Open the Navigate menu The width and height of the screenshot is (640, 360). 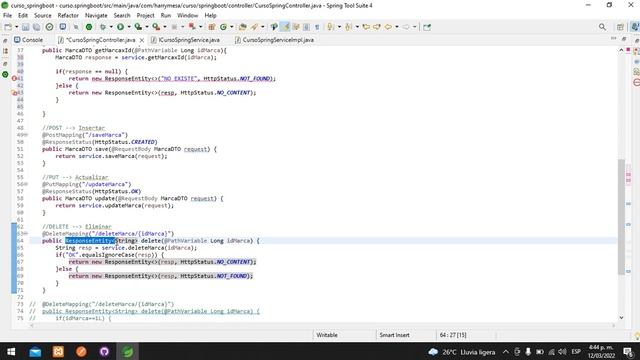[x=96, y=16]
